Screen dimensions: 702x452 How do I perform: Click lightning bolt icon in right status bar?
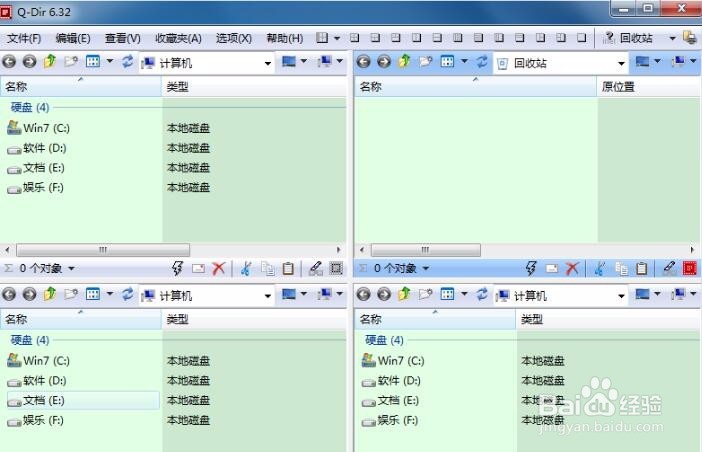[x=531, y=269]
